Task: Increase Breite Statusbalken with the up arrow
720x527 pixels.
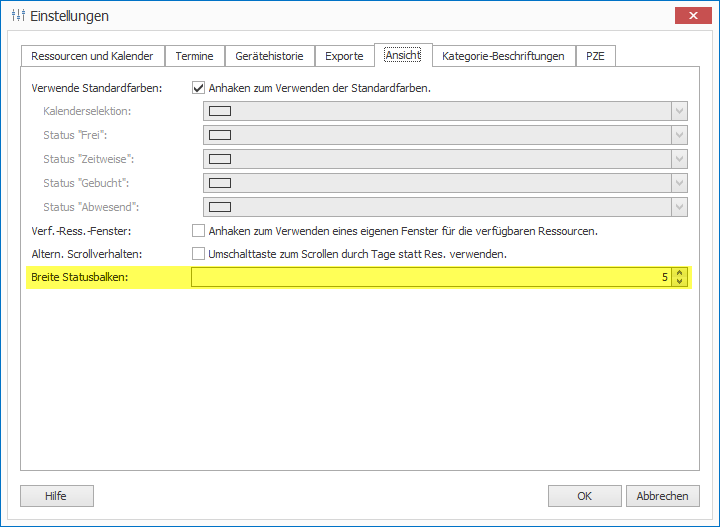Action: tap(680, 272)
